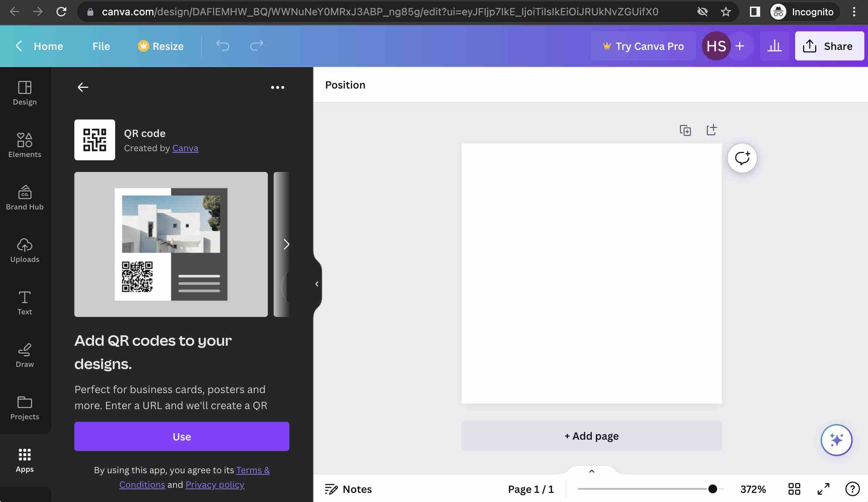868x502 pixels.
Task: Open the Terms & Conditions link
Action: coord(253,470)
